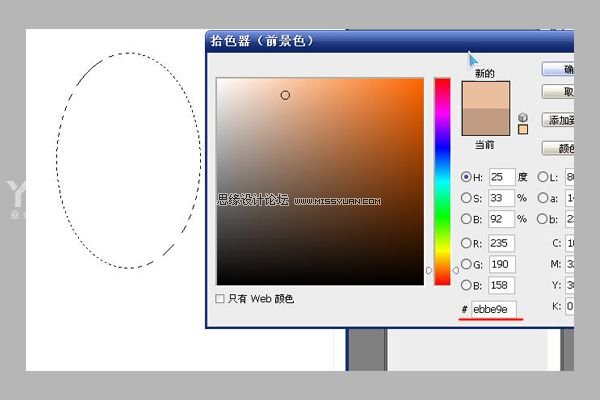Click the new color preview swatch

[x=486, y=95]
